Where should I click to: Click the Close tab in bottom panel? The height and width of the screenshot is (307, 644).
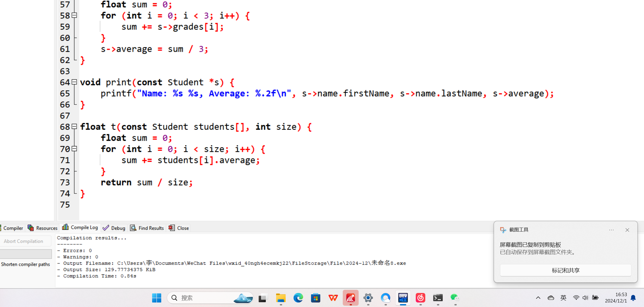tap(179, 228)
